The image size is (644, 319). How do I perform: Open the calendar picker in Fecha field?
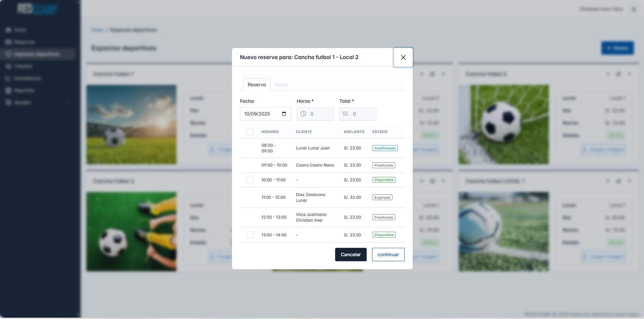[284, 114]
